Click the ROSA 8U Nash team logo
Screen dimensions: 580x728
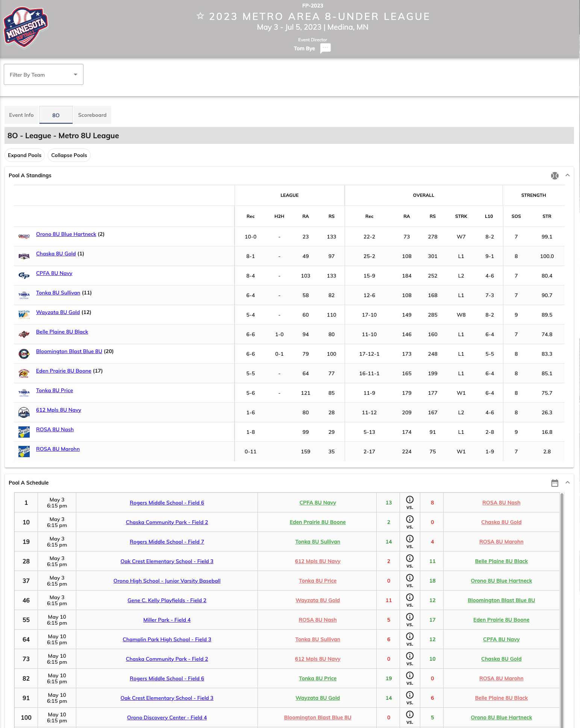[24, 432]
